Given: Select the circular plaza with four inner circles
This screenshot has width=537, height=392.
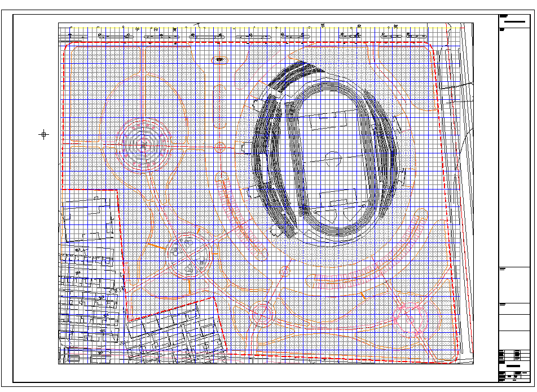Looking at the screenshot, I should (191, 256).
